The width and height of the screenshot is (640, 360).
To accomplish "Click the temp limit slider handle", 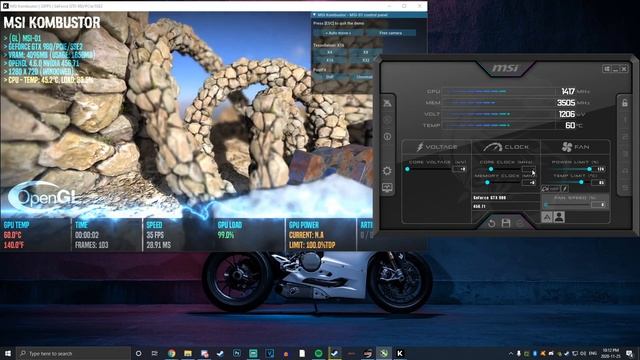I will click(x=581, y=182).
